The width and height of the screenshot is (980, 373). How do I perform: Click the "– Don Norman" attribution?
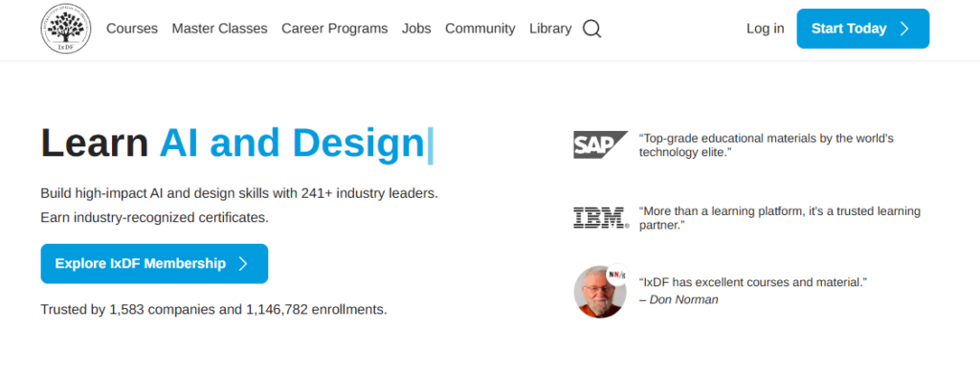coord(679,300)
